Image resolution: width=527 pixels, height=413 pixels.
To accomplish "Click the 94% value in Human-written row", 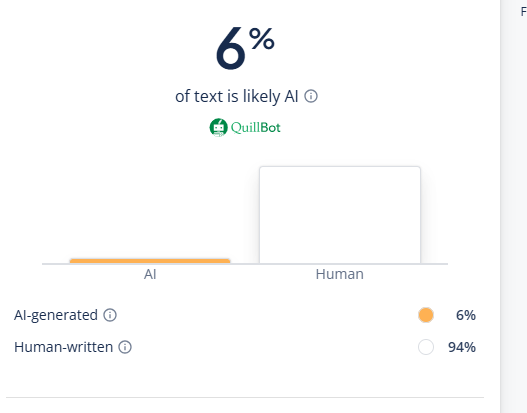I will click(462, 347).
